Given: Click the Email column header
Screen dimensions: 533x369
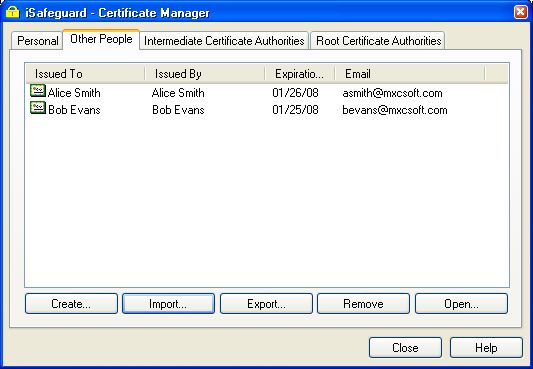Looking at the screenshot, I should [x=410, y=74].
